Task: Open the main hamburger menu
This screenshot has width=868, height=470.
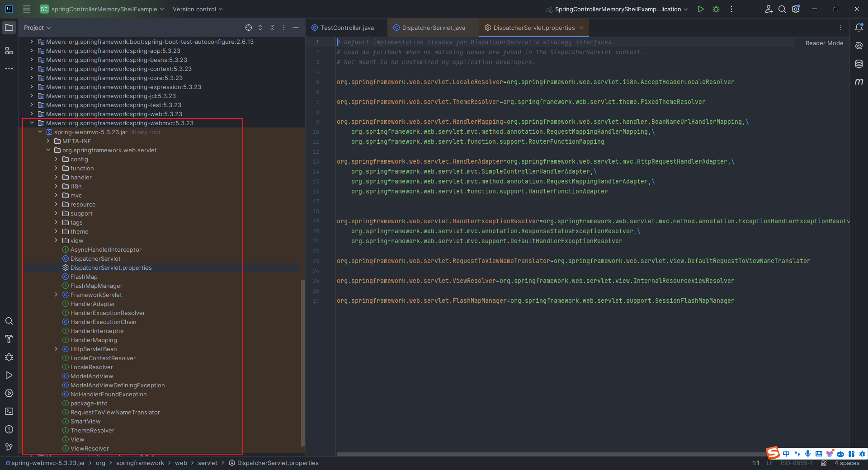Action: tap(27, 9)
